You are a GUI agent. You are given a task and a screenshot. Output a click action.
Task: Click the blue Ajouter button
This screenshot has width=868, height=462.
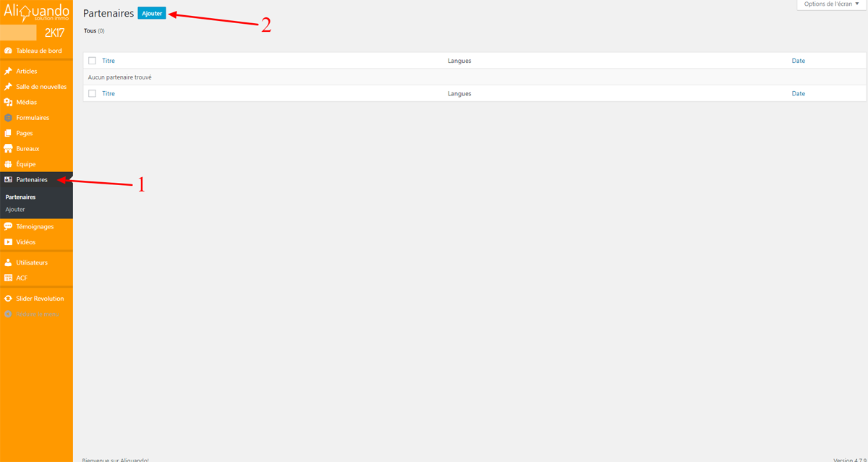click(152, 14)
